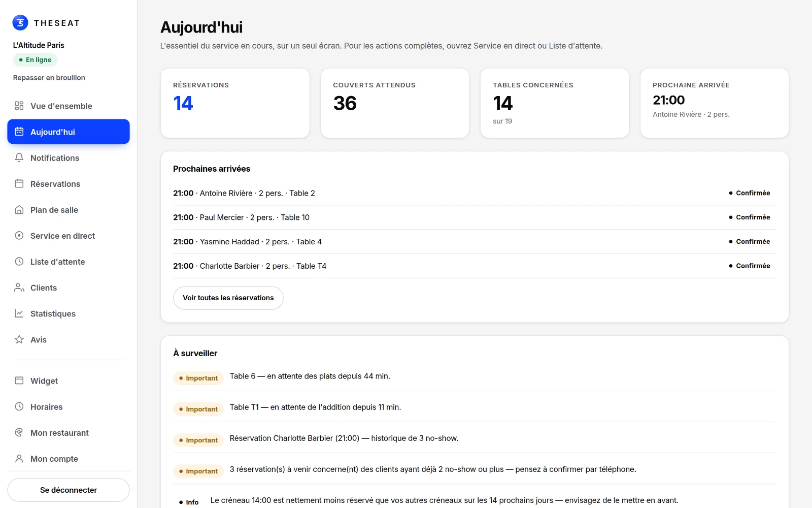Open Plan de salle

coord(69,209)
